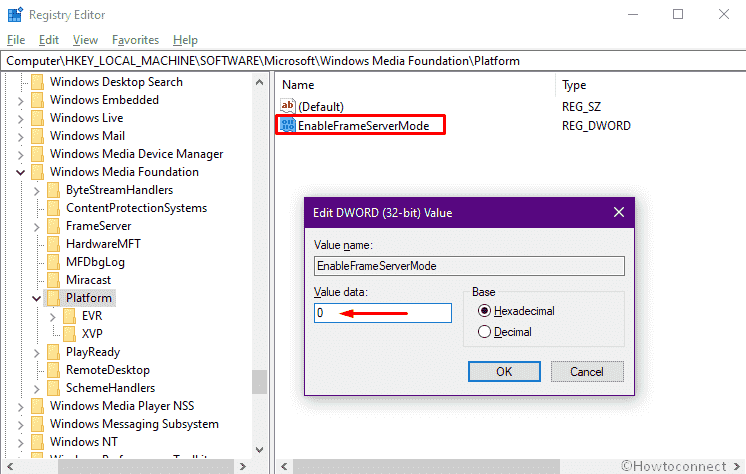This screenshot has height=474, width=746.
Task: Select the HardwareMFT folder icon
Action: click(x=54, y=244)
